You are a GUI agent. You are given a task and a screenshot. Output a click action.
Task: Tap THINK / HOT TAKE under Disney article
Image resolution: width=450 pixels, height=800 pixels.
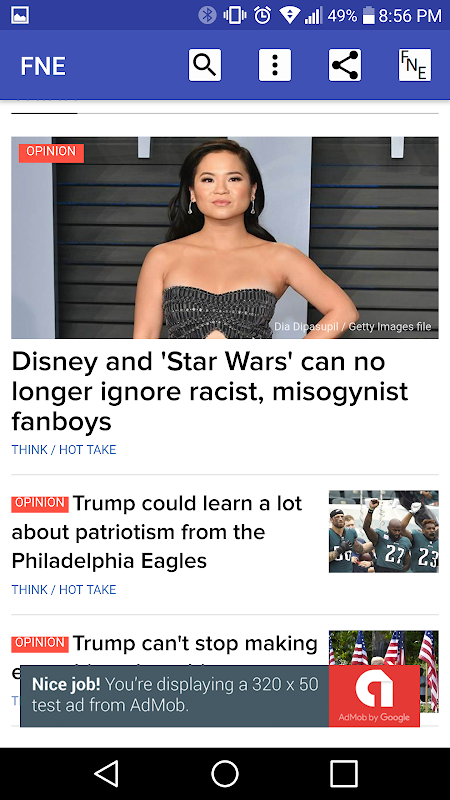pos(64,449)
